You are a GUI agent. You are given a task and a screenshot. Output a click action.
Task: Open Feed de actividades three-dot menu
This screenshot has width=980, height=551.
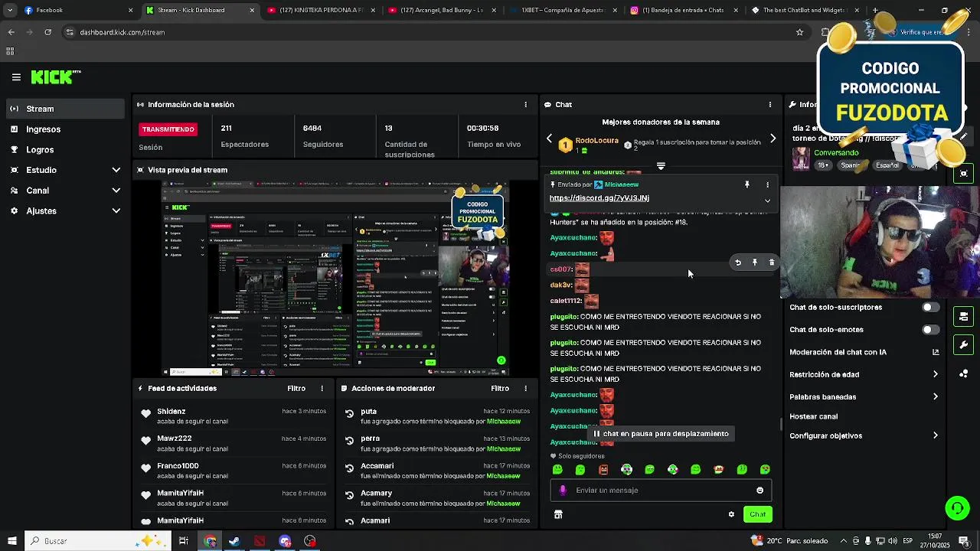(322, 389)
